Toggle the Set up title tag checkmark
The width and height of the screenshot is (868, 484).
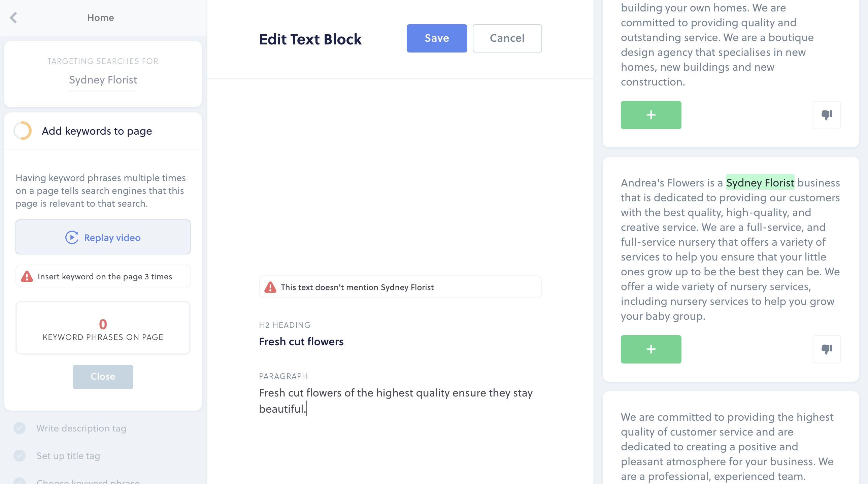pos(20,456)
